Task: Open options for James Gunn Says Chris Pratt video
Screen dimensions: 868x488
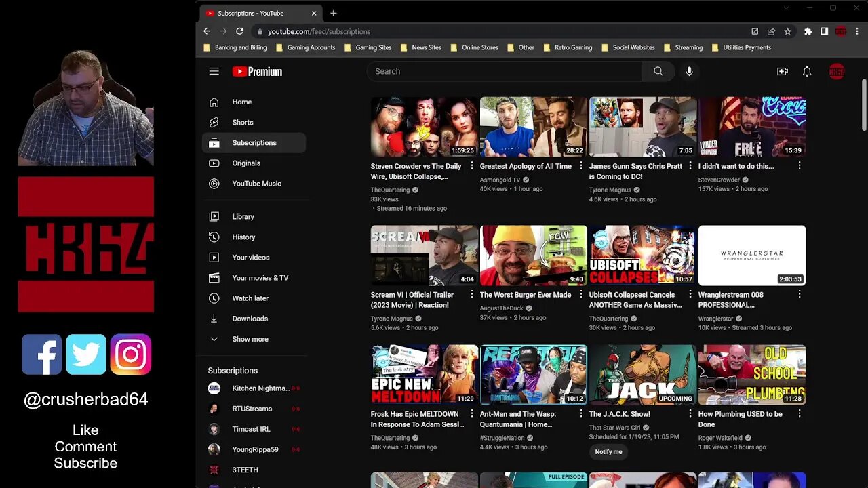Action: 690,166
